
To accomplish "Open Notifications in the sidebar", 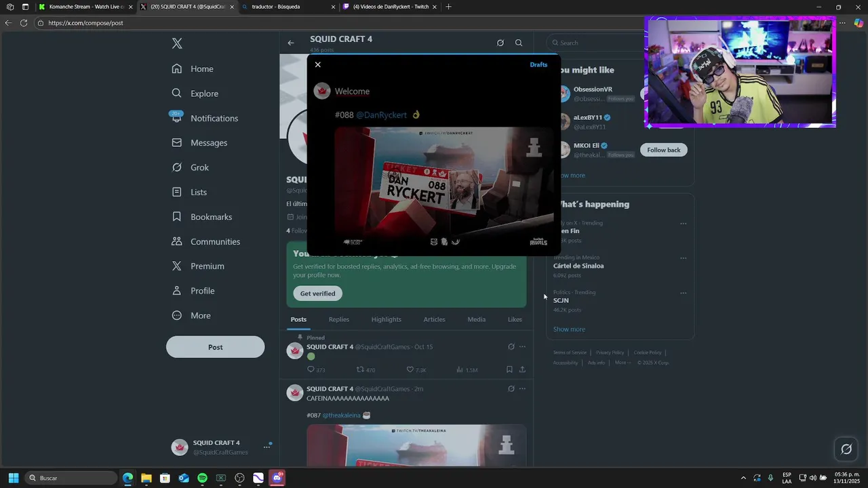I will (x=204, y=118).
